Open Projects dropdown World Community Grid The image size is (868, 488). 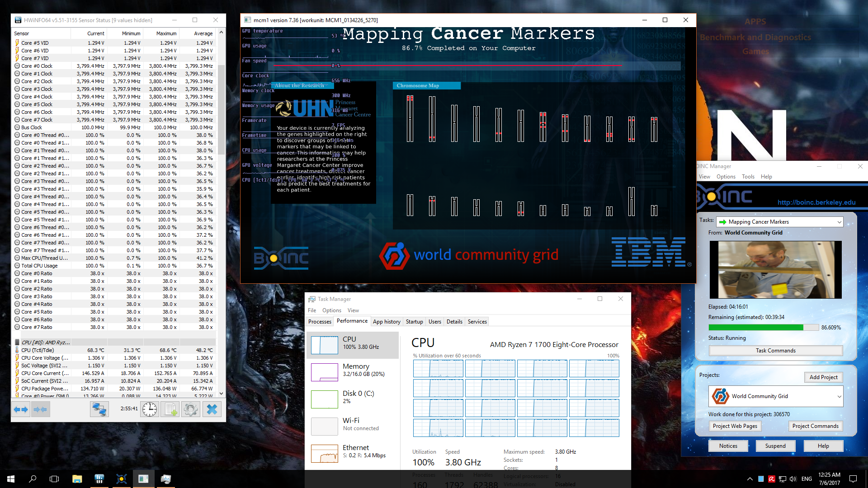click(x=776, y=396)
